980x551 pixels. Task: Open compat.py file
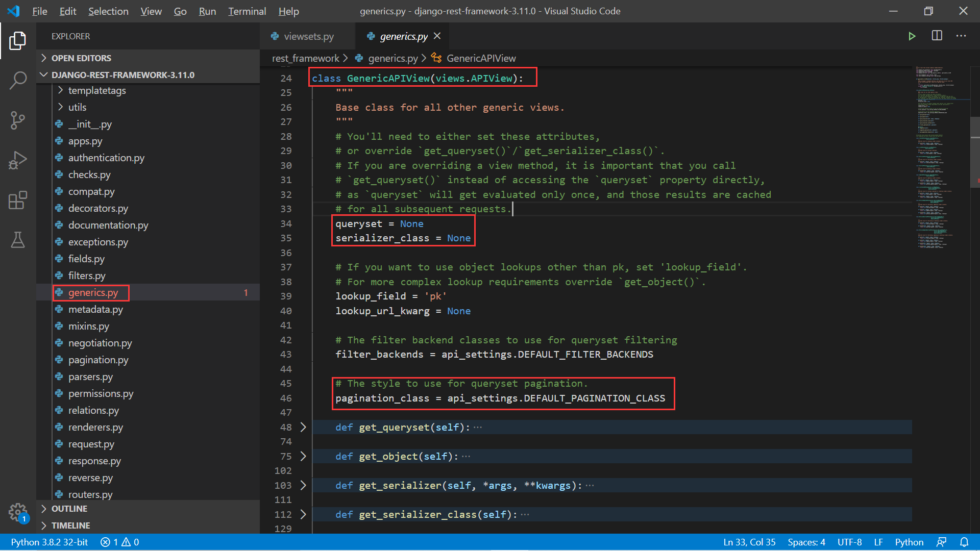pos(91,192)
